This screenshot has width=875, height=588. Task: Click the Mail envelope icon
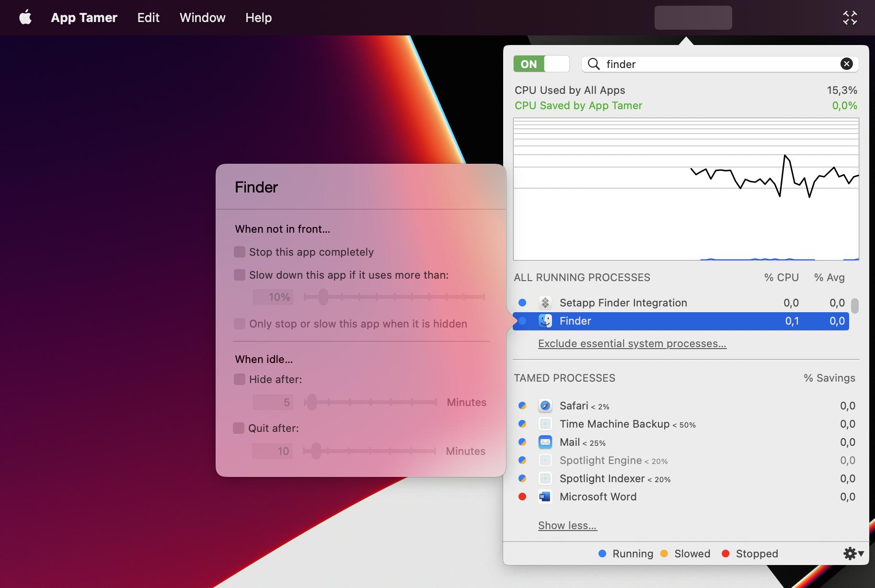(545, 442)
